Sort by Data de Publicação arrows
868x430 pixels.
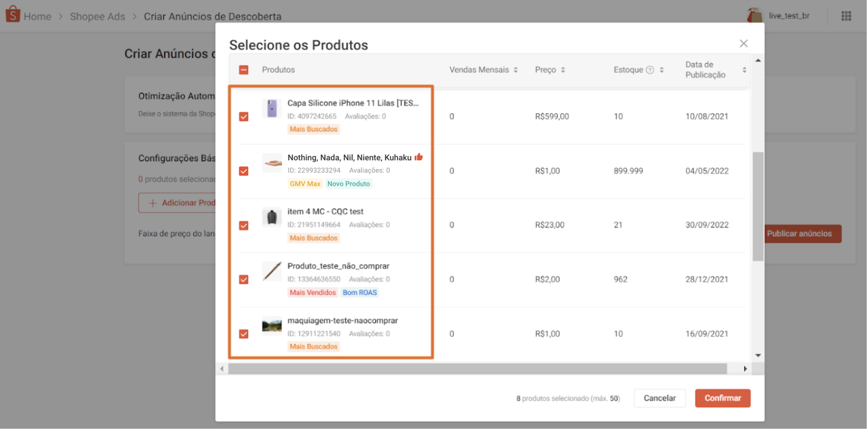coord(744,70)
